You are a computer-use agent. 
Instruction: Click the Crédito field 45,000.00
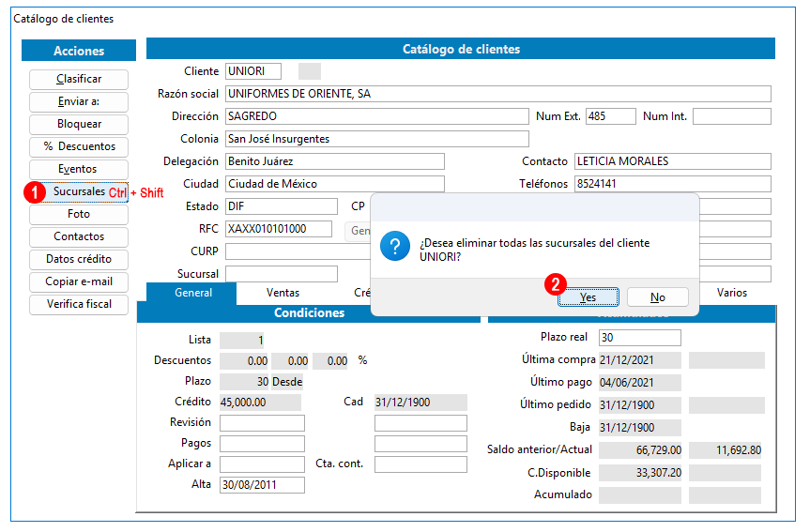(x=260, y=403)
